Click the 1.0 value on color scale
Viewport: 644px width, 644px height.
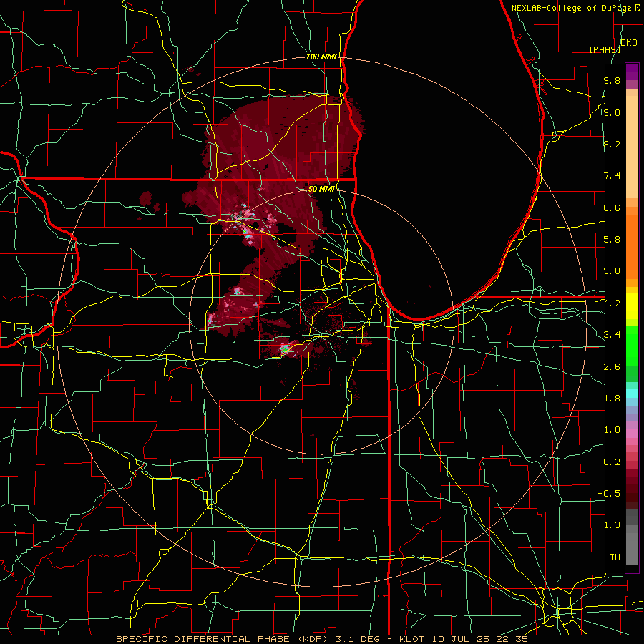tap(612, 430)
